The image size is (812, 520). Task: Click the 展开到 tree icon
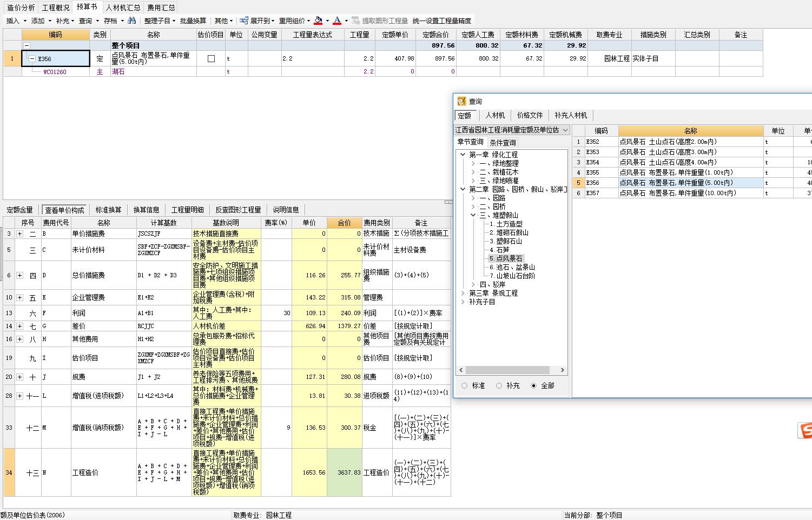pos(244,21)
